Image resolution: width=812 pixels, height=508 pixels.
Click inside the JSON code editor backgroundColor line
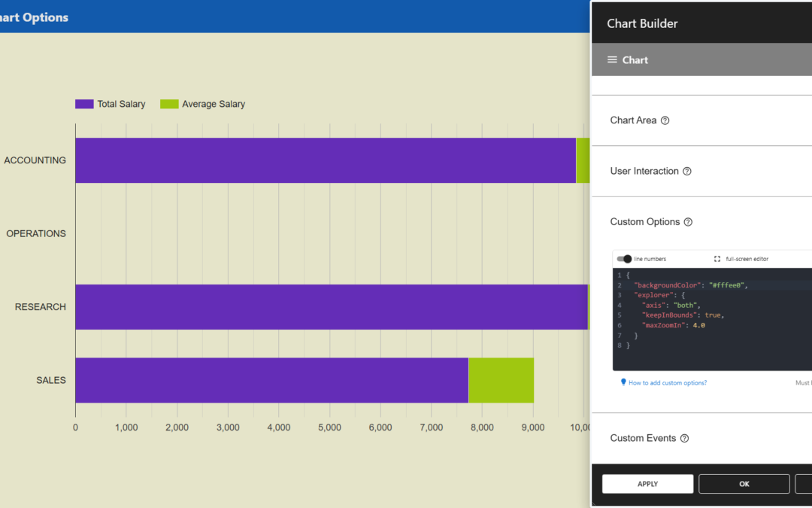[x=692, y=285]
